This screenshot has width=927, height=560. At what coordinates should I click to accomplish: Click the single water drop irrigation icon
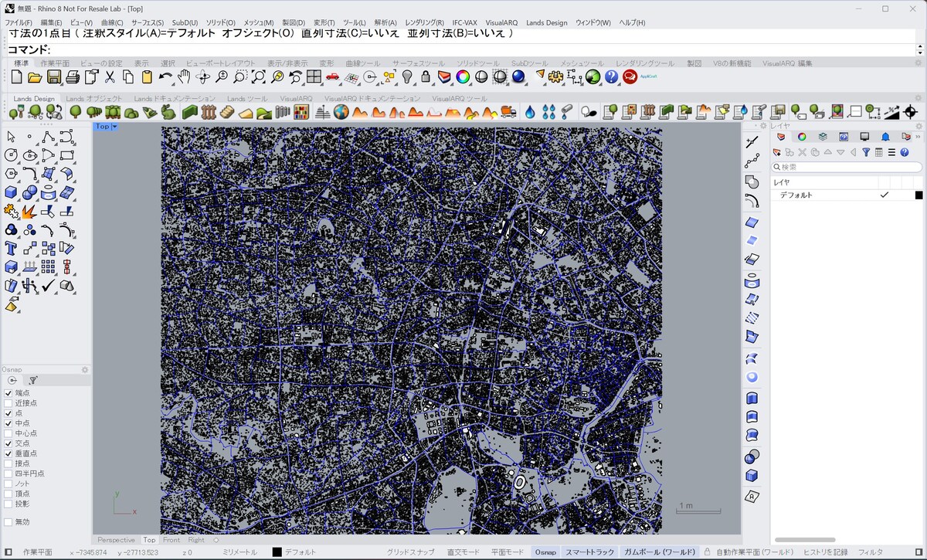click(530, 112)
